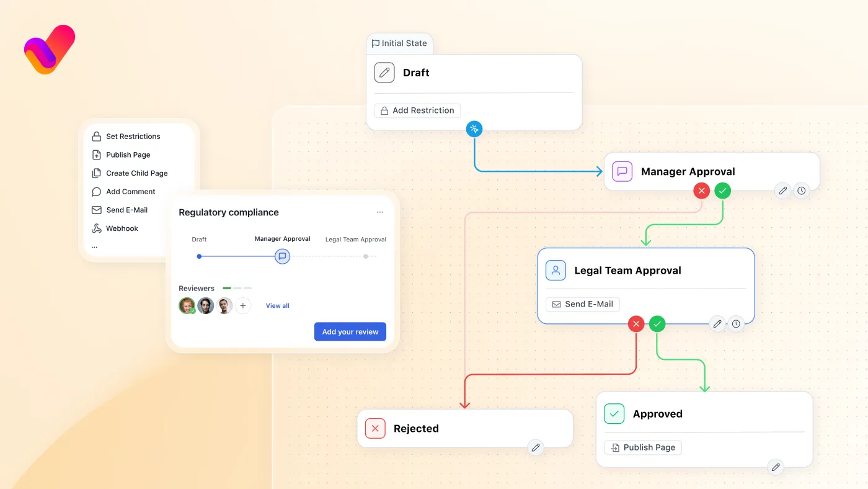Edit the Rejected state with its pencil button

click(x=536, y=447)
